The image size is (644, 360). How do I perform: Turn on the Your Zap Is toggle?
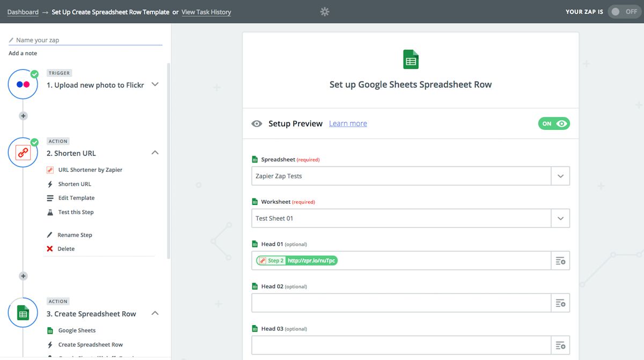coord(624,12)
